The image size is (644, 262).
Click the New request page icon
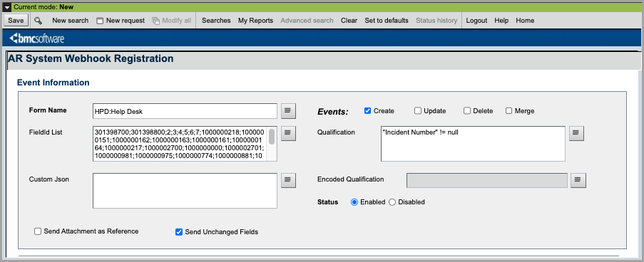(100, 21)
